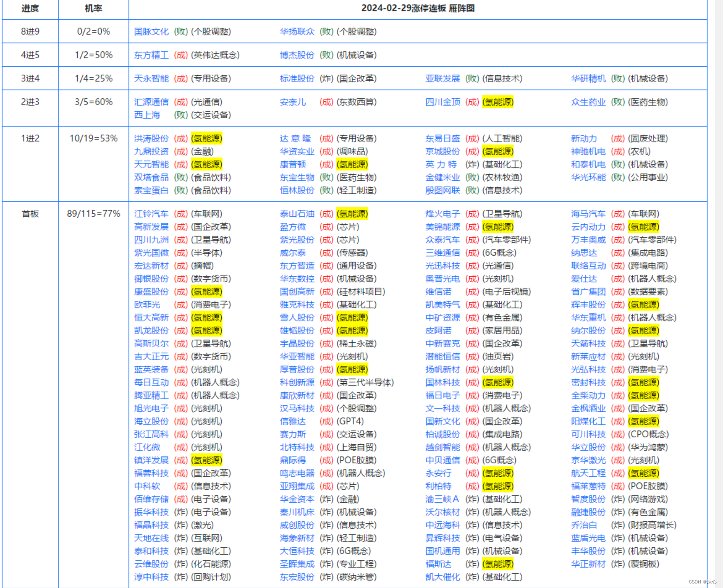The height and width of the screenshot is (588, 723).
Task: Select the 航天工程 stock link
Action: [x=588, y=474]
